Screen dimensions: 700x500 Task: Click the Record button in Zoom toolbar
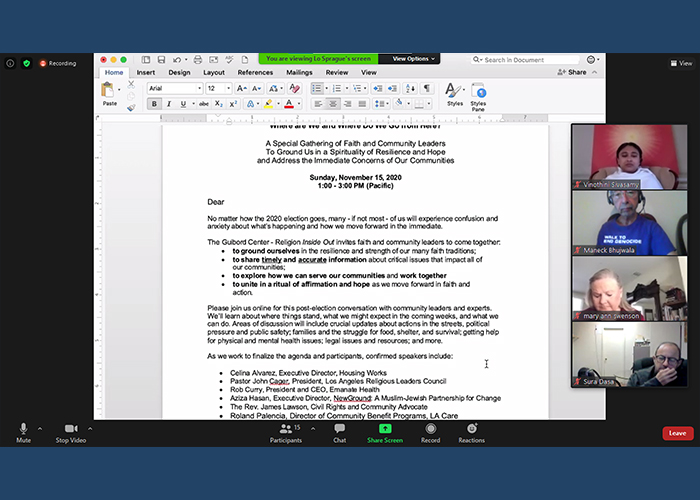(x=430, y=433)
